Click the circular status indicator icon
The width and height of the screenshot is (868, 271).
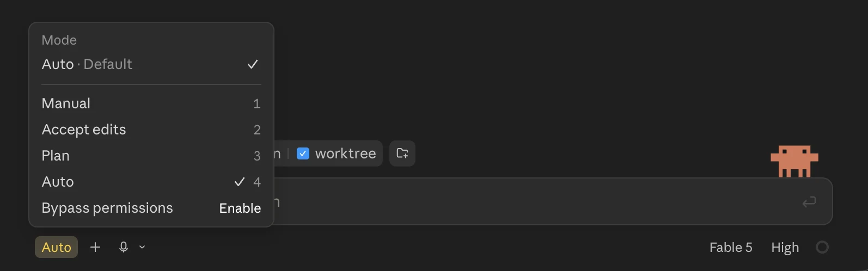point(822,247)
